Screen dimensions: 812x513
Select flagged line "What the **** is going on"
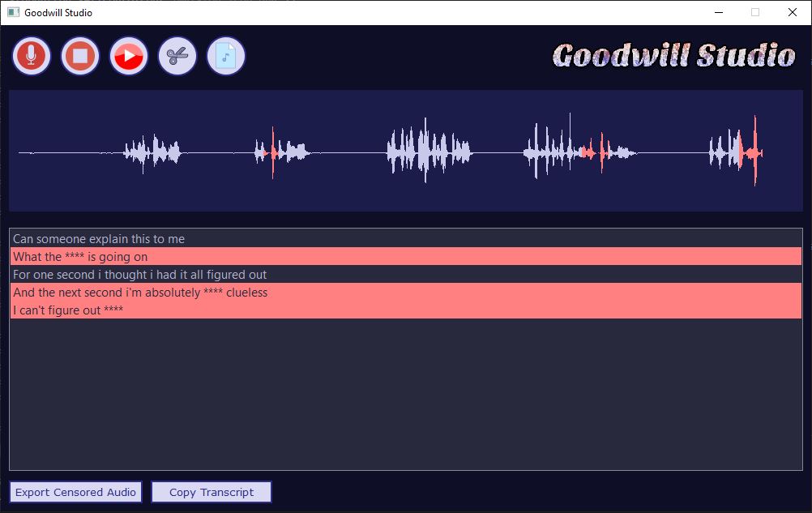tap(406, 256)
